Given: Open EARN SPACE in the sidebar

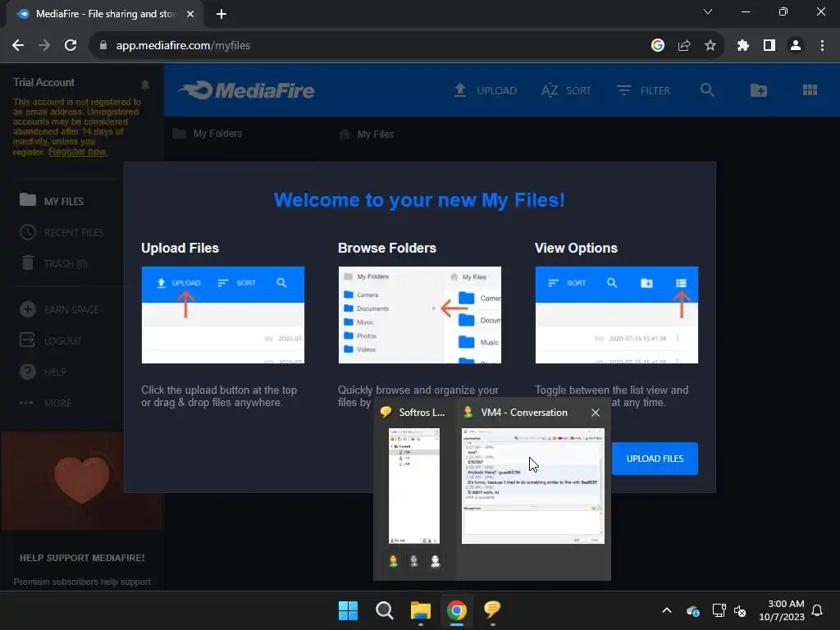Looking at the screenshot, I should 59,309.
